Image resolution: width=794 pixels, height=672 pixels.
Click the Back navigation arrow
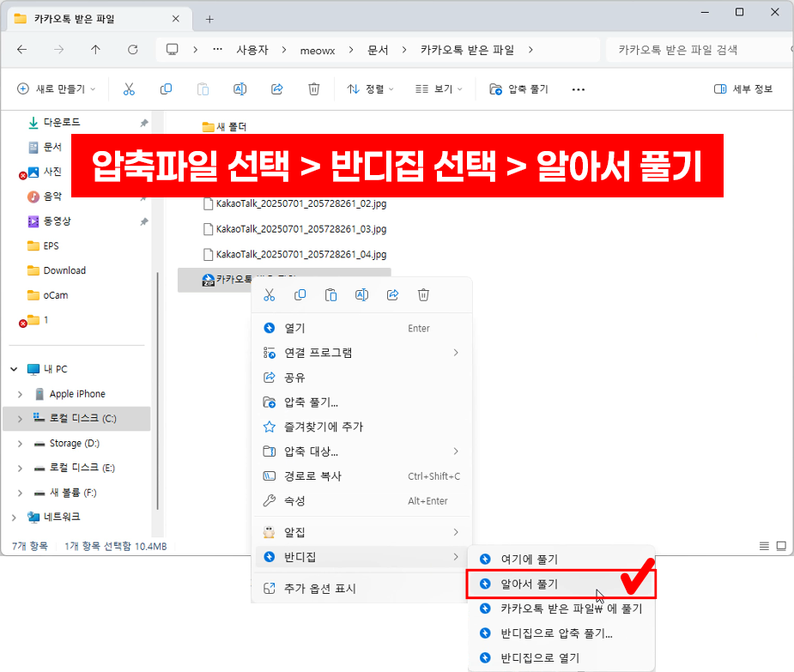click(x=21, y=49)
